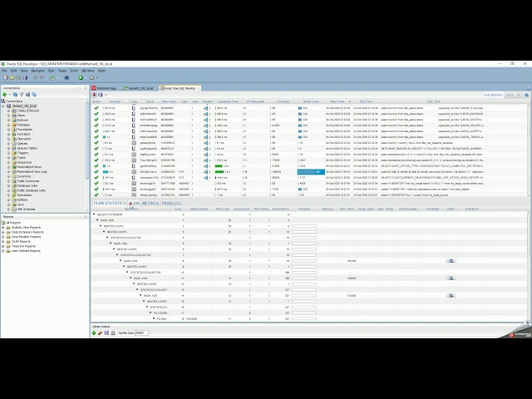This screenshot has height=399, width=532.
Task: Click the Open folder toolbar icon
Action: coord(12,77)
